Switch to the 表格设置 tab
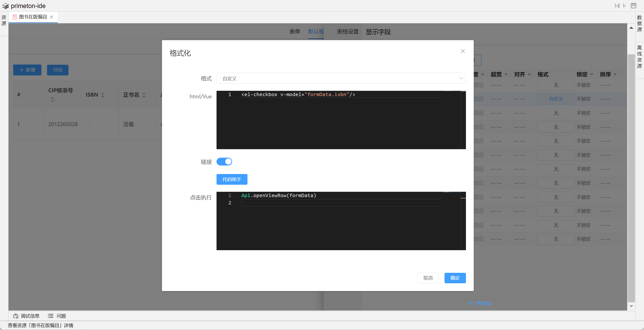This screenshot has height=330, width=644. (348, 32)
